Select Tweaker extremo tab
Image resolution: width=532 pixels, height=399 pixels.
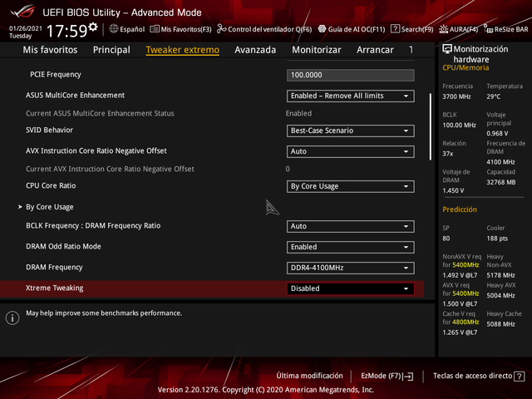coord(183,50)
